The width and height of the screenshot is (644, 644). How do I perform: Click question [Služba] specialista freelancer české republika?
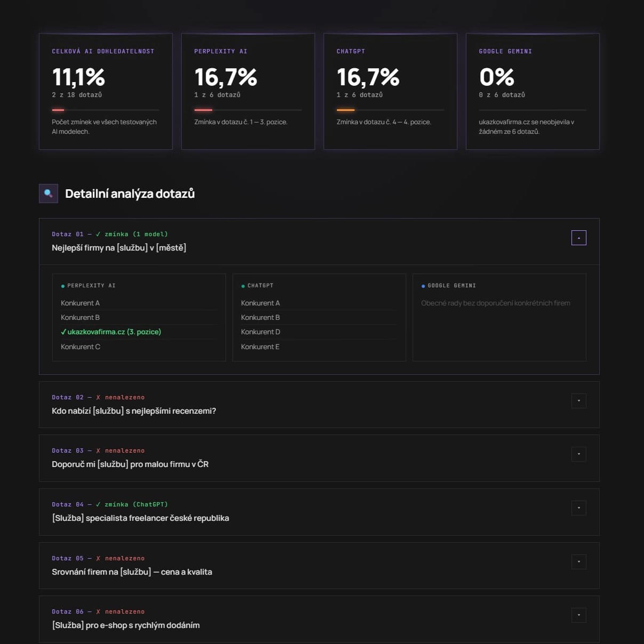[140, 518]
